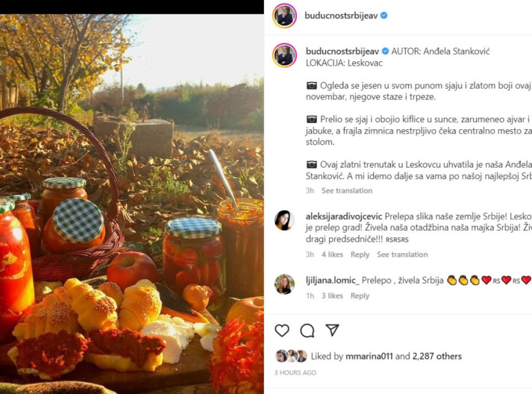View the 3 likes on ljiljana.lomic_'s comment
This screenshot has width=532, height=394.
[332, 295]
